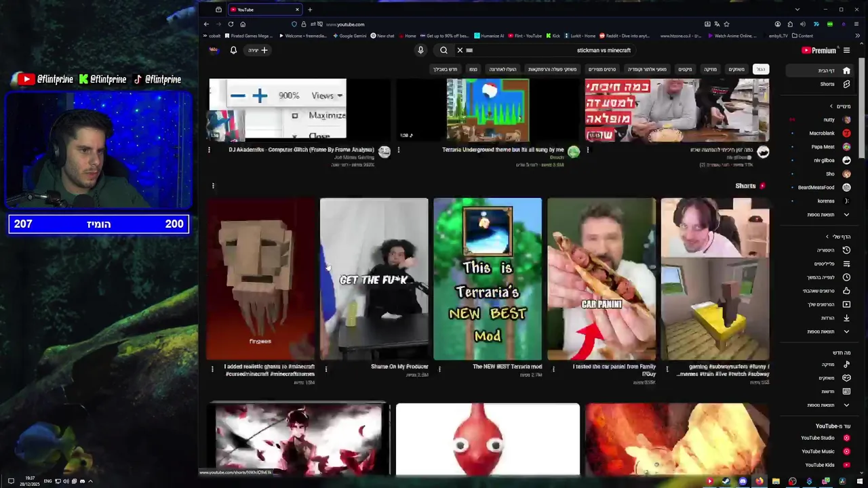
Task: Select the 'All' filter chip
Action: [x=761, y=69]
